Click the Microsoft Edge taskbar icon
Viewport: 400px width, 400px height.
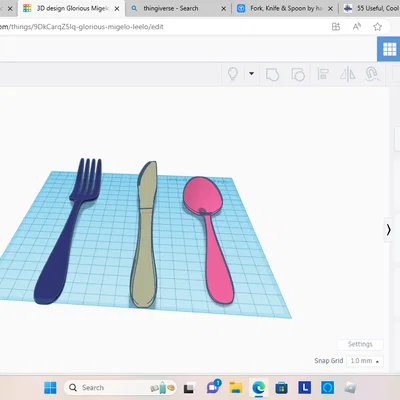click(259, 388)
